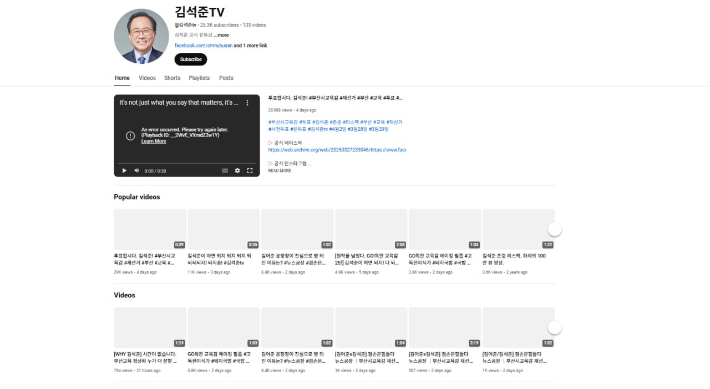Open Videos row thumbnail lasting 3:19

(445, 327)
